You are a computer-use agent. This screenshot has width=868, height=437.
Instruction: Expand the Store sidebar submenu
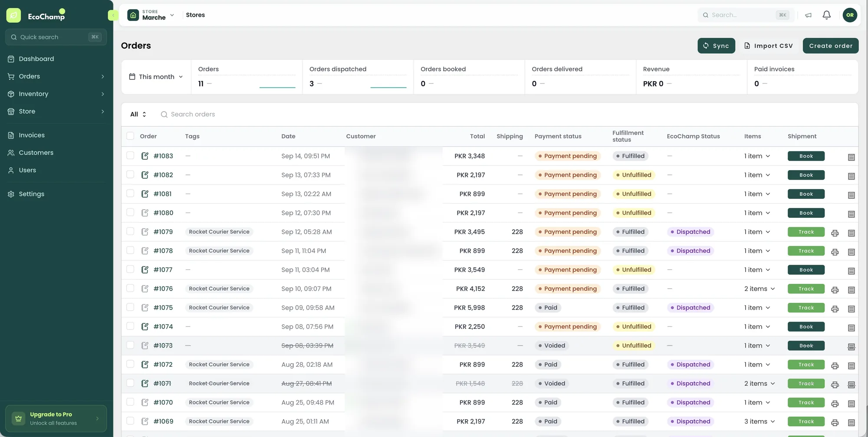click(x=102, y=112)
